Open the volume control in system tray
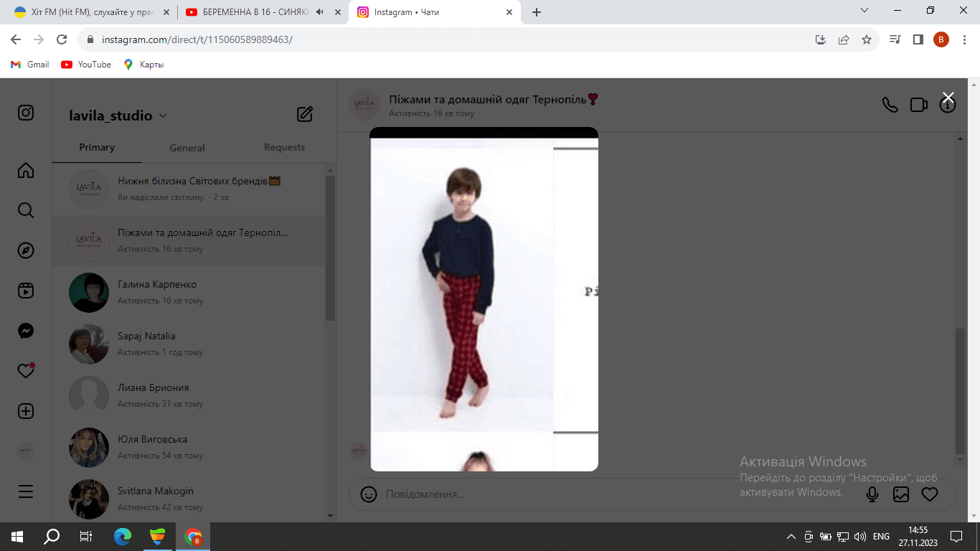Screen dimensions: 980x551 pos(860,536)
